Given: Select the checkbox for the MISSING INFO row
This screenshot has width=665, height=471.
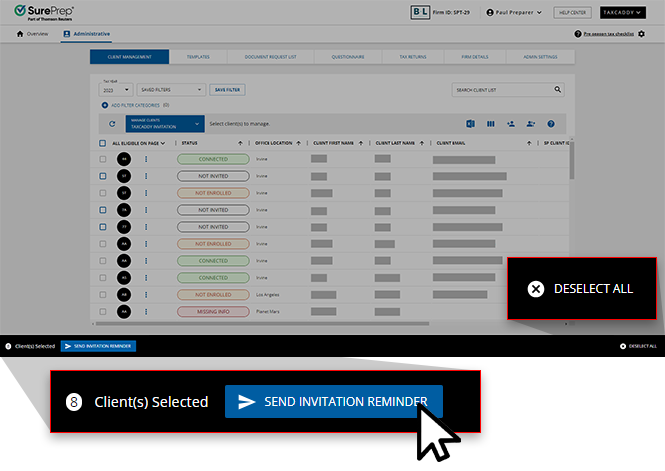Looking at the screenshot, I should [x=102, y=312].
